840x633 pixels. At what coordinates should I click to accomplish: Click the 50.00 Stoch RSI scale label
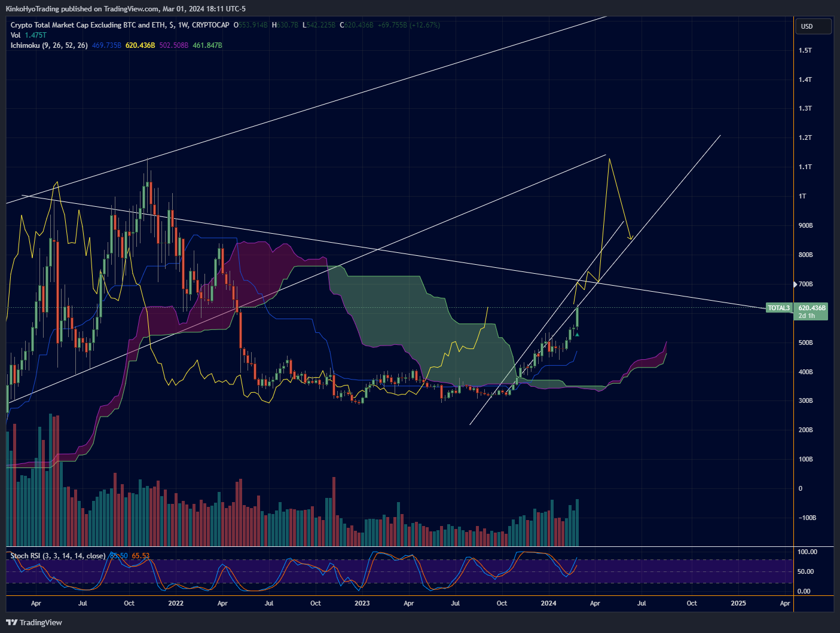(805, 571)
